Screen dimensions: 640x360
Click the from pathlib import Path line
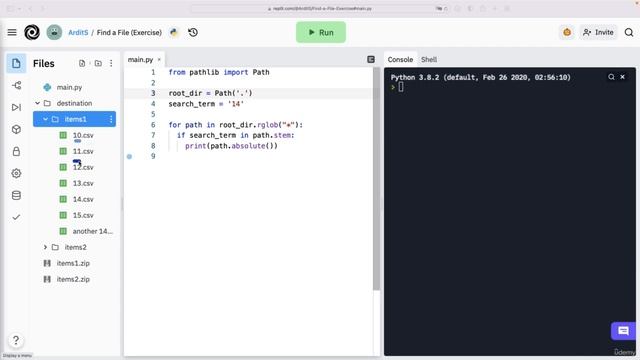tap(219, 72)
